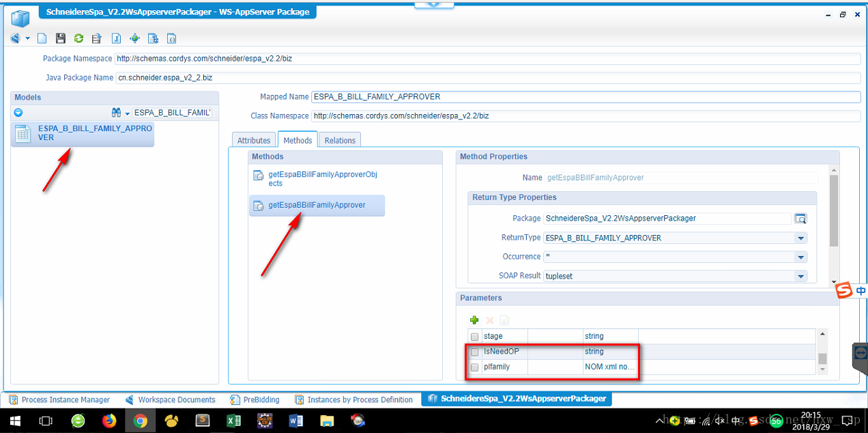
Task: Click the binoculars search icon in Models
Action: coord(116,113)
